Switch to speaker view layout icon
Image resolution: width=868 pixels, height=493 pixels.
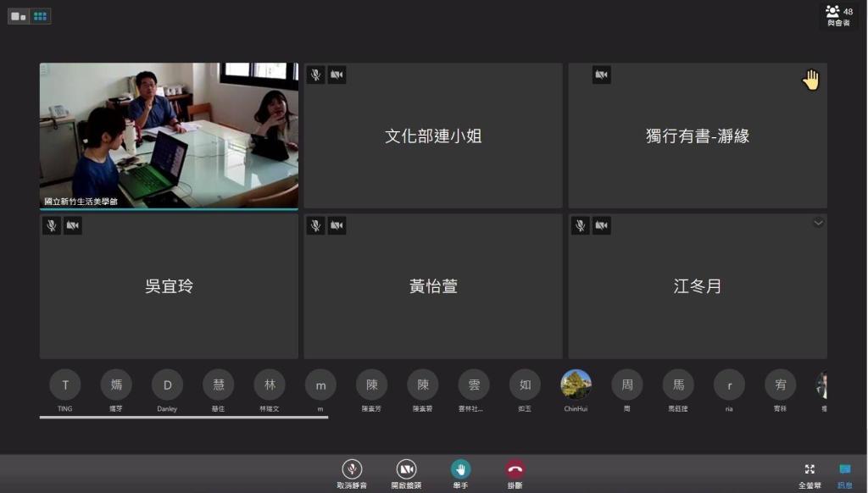[x=19, y=16]
